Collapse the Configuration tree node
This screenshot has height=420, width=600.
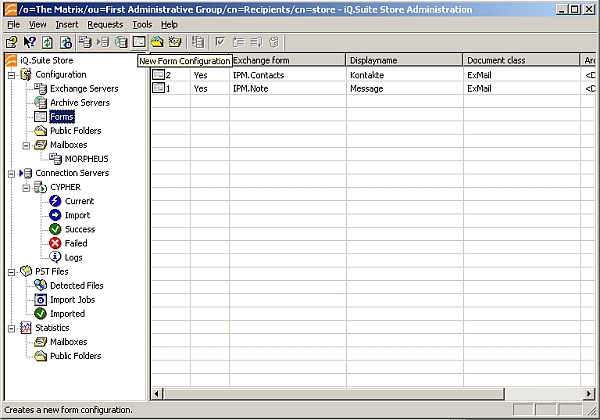point(11,75)
